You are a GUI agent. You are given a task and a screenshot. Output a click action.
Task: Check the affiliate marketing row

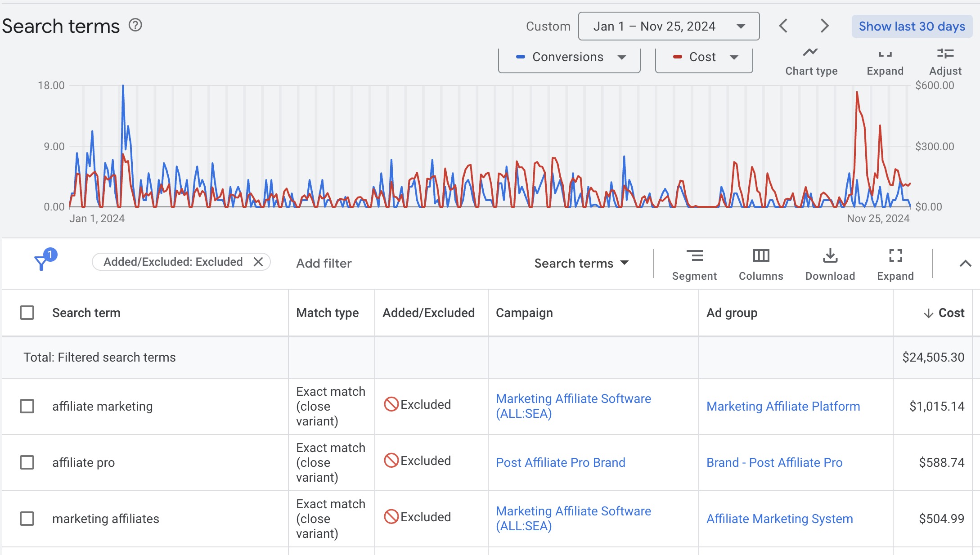point(28,406)
